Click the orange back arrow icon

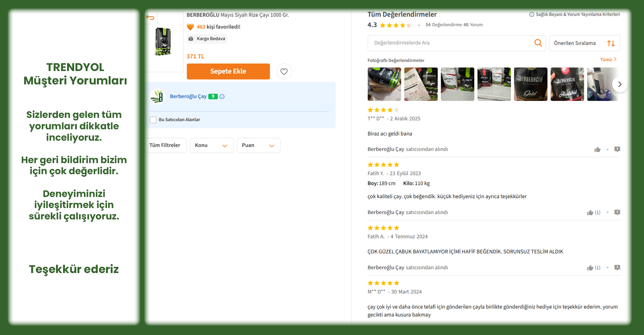click(x=150, y=18)
